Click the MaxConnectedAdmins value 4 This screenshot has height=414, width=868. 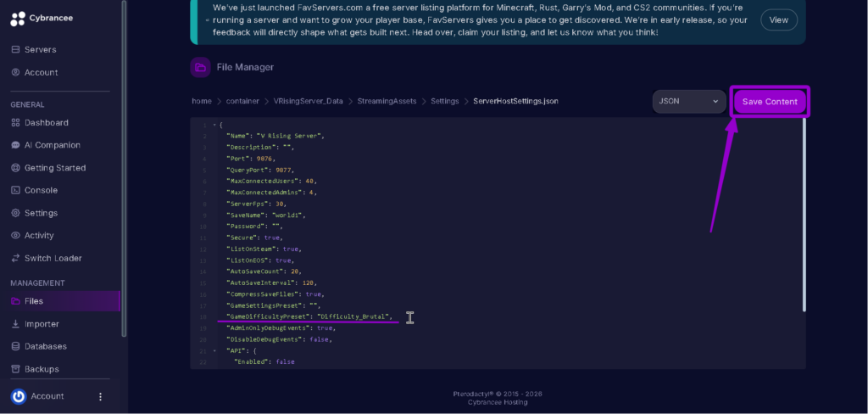coord(312,193)
